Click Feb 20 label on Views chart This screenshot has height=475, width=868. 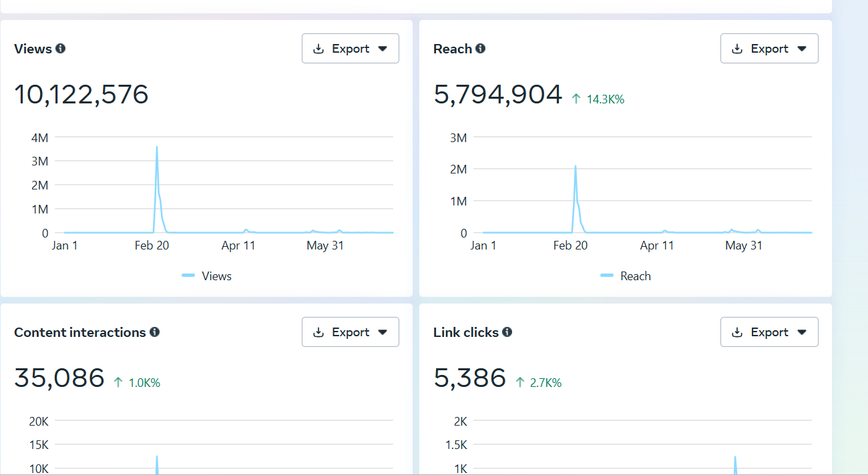point(152,246)
